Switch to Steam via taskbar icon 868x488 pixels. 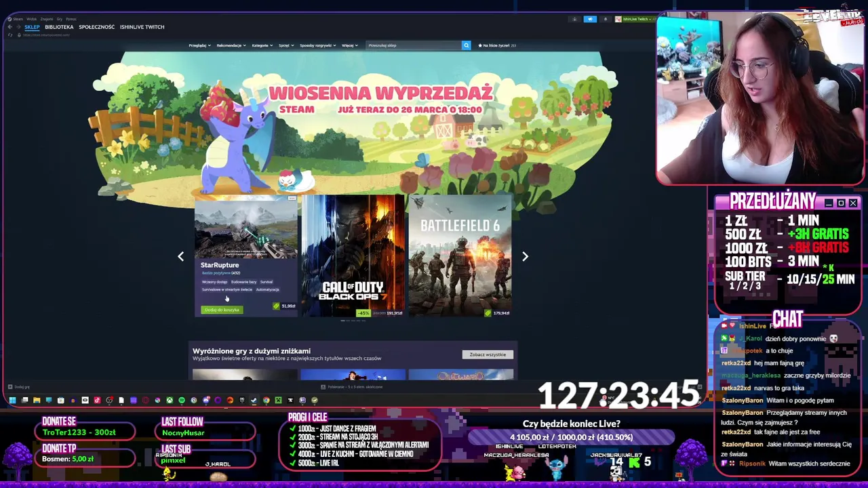click(x=254, y=400)
